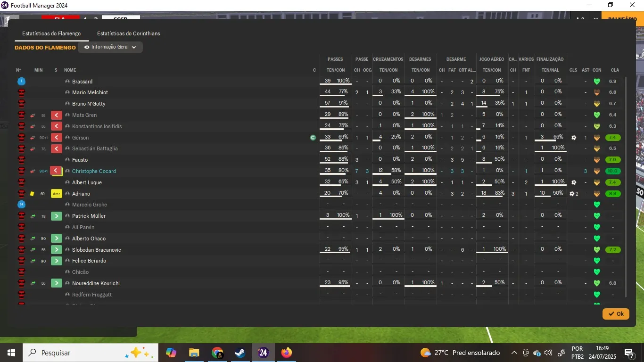The image size is (644, 362).
Task: Click the player name Chicão
Action: coord(80,272)
